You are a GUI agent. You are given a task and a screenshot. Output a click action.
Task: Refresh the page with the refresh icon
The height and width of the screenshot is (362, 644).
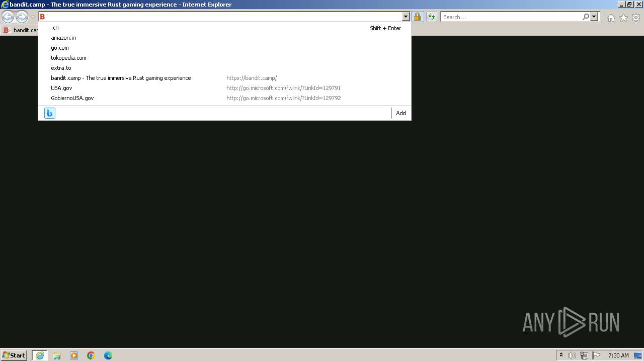pos(432,17)
